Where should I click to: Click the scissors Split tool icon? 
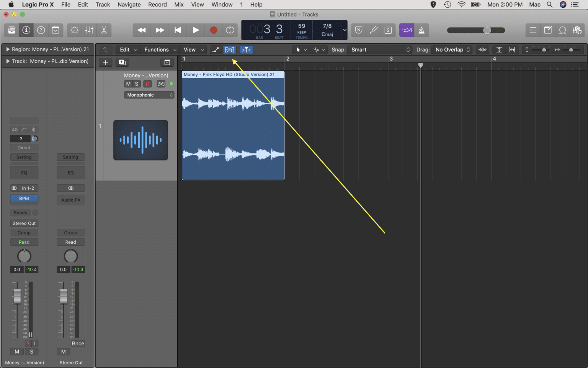[104, 30]
